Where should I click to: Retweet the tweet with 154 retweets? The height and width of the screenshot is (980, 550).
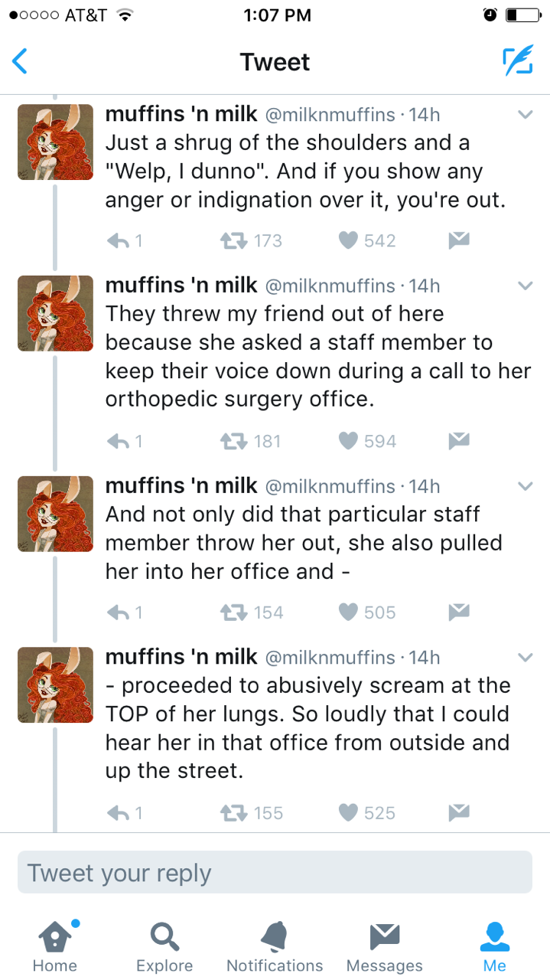(229, 612)
